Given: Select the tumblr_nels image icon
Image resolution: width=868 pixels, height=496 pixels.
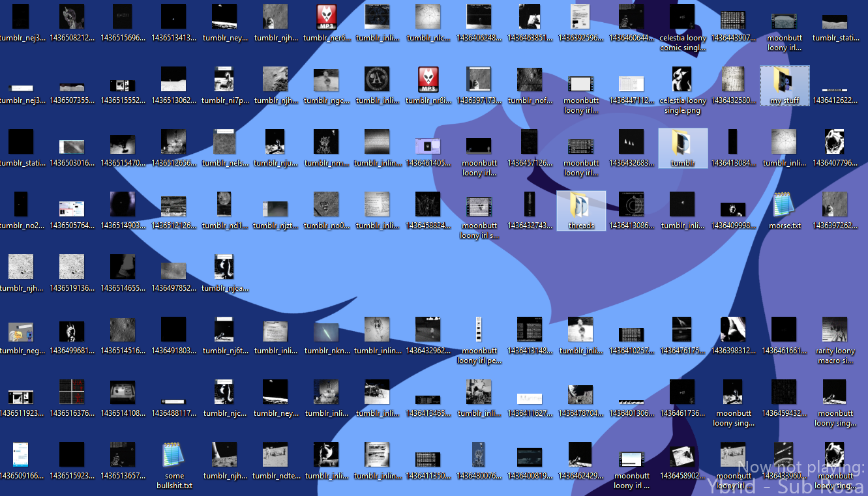Looking at the screenshot, I should (225, 141).
